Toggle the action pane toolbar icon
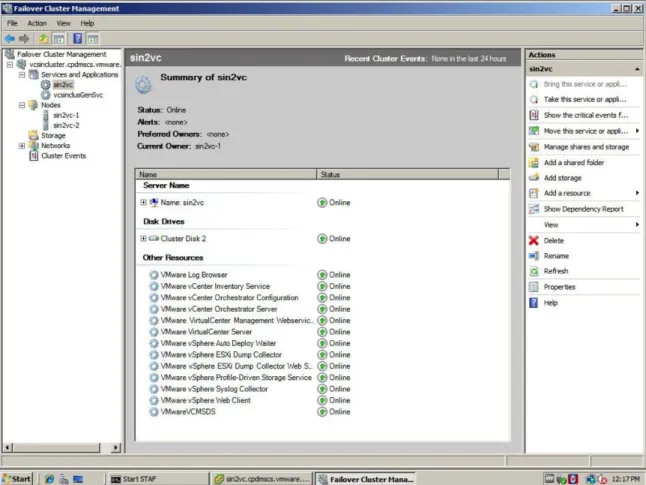646x485 pixels. coord(93,39)
